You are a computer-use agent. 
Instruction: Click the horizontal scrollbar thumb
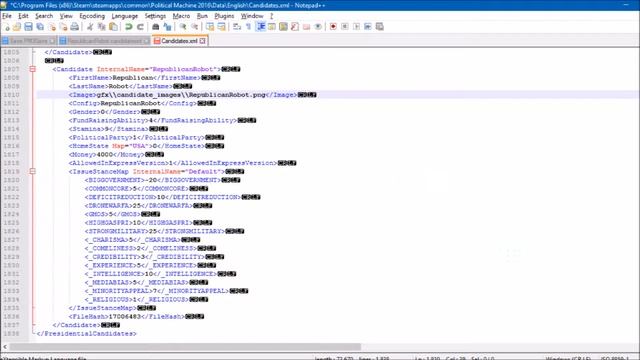185,347
